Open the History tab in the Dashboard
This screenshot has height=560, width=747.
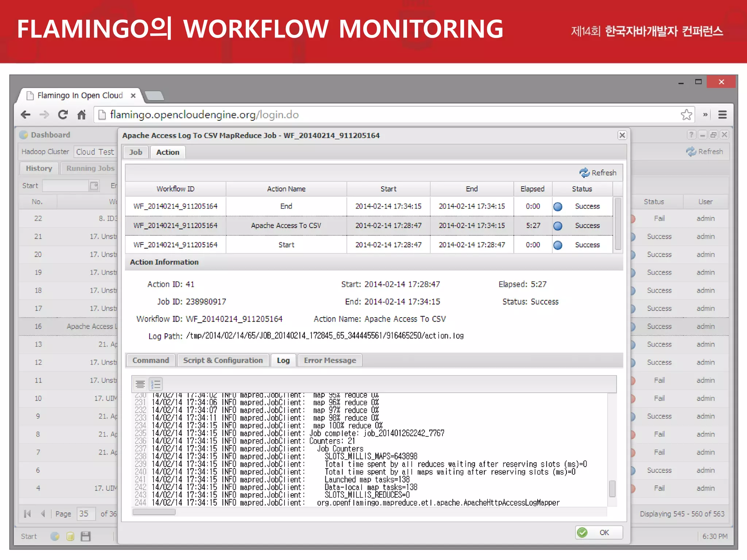39,168
